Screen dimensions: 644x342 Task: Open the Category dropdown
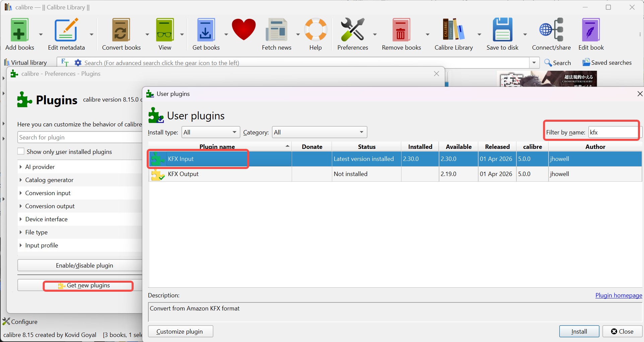(x=319, y=132)
